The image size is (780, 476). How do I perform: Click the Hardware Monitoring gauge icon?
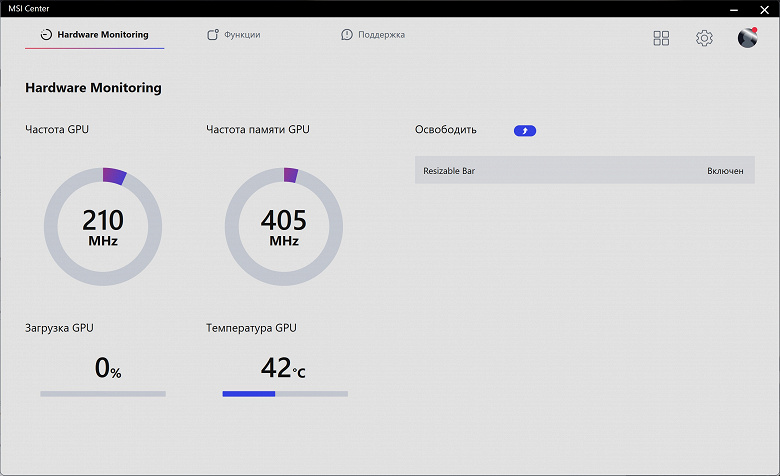46,35
